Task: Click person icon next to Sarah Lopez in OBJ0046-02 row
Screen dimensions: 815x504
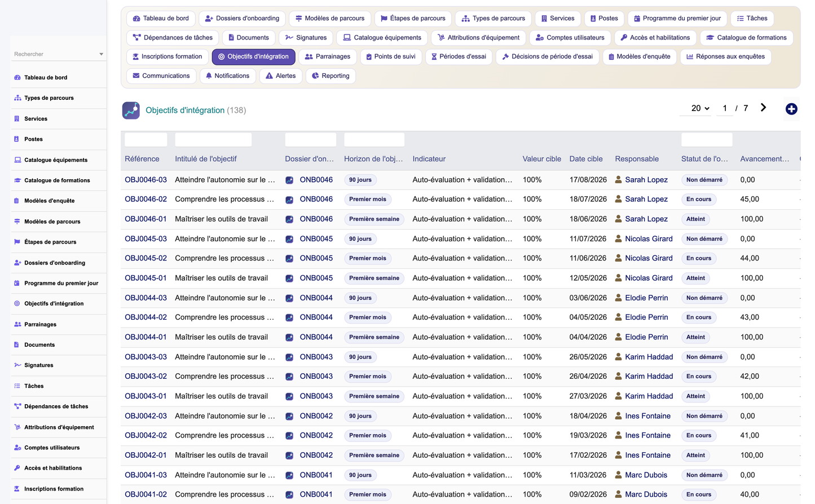Action: pos(619,199)
